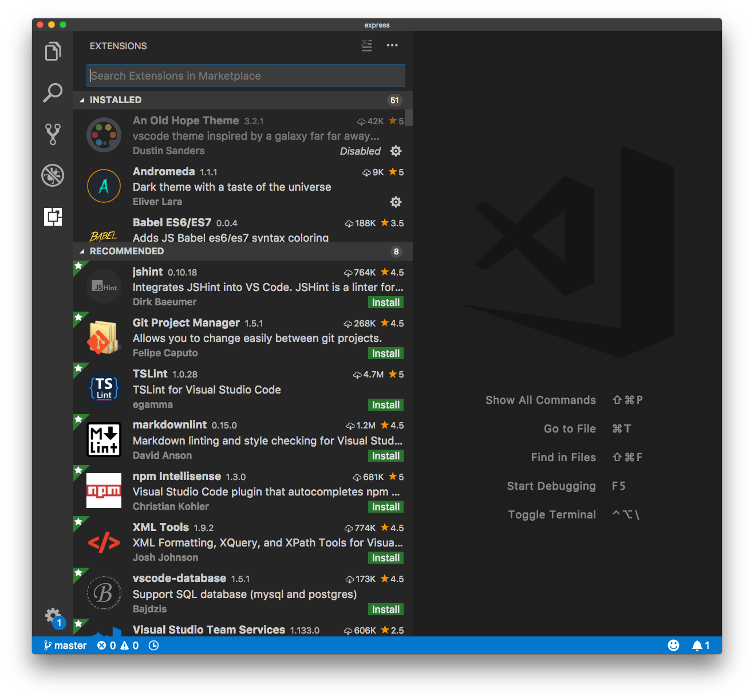Click the Disabled label on An Old Hope
This screenshot has height=700, width=754.
coord(360,151)
